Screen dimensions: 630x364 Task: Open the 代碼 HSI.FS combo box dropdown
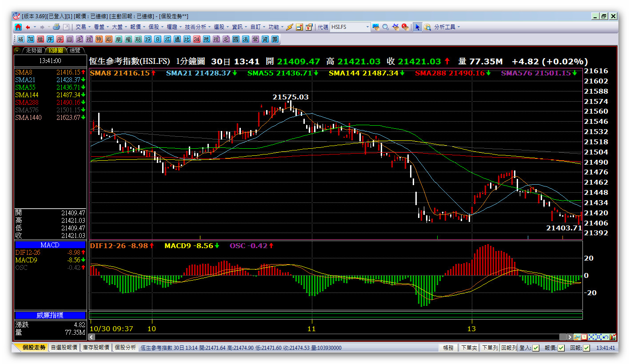pyautogui.click(x=367, y=27)
